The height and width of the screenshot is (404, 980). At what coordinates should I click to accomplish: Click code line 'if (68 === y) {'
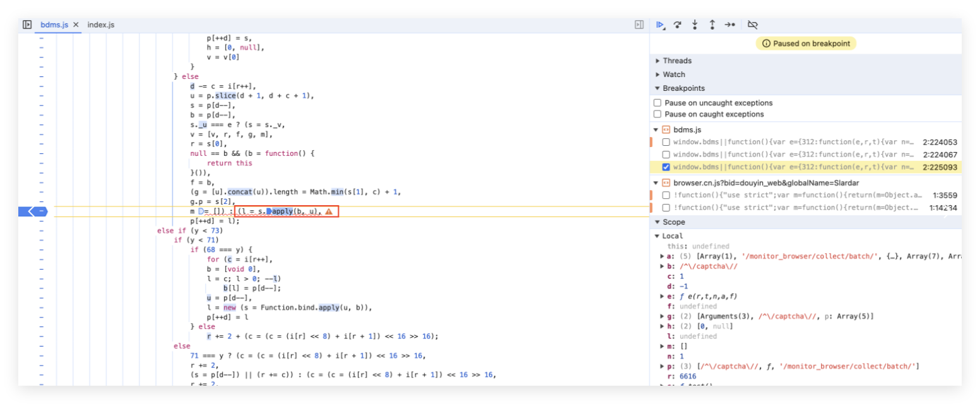(220, 250)
